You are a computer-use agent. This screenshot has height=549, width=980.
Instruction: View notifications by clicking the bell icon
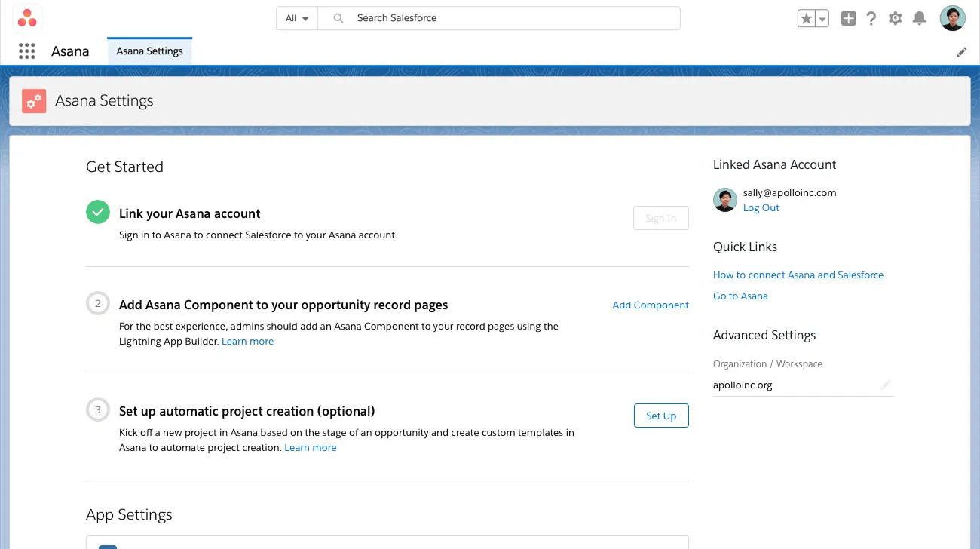coord(919,17)
